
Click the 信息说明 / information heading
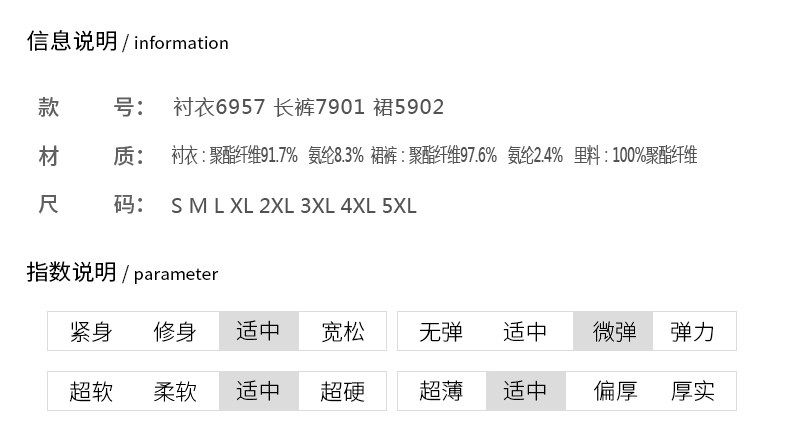(x=127, y=41)
